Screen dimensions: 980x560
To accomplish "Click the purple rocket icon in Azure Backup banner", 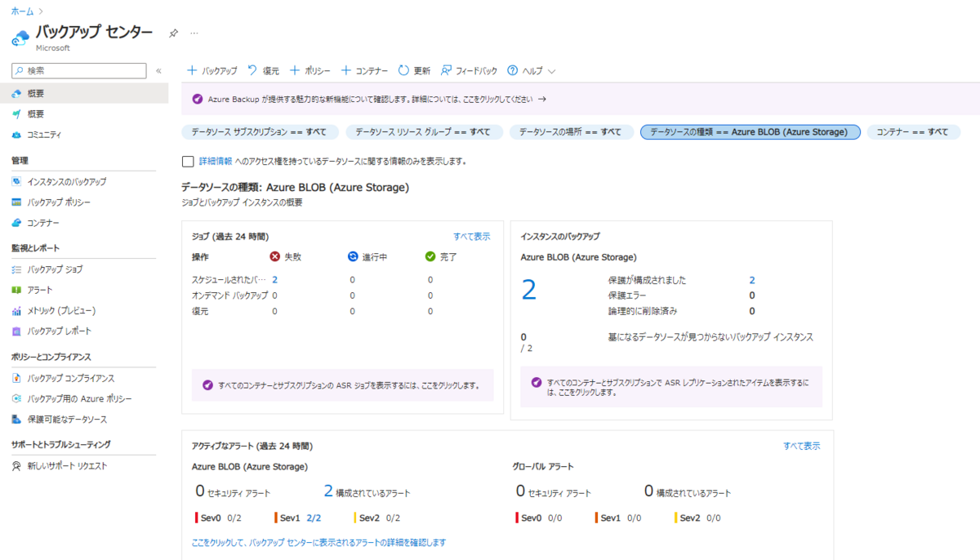I will tap(197, 99).
